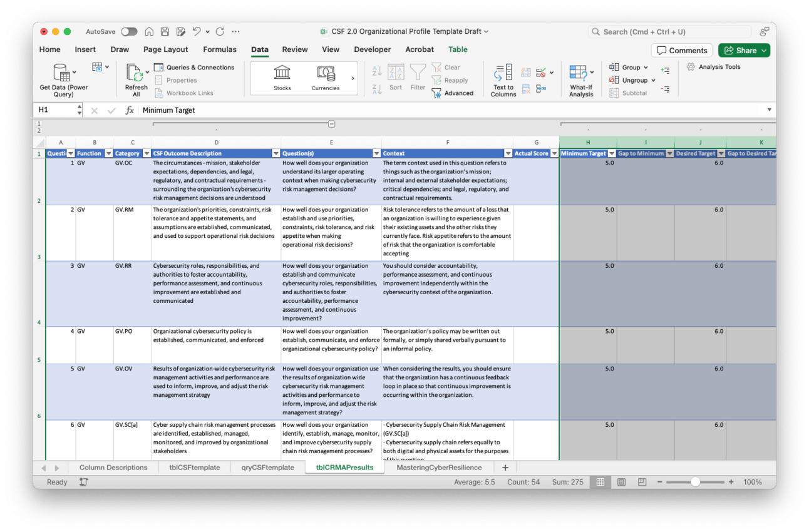Switch to the Formulas ribbon tab
Viewport: 809px width, 532px height.
click(220, 49)
